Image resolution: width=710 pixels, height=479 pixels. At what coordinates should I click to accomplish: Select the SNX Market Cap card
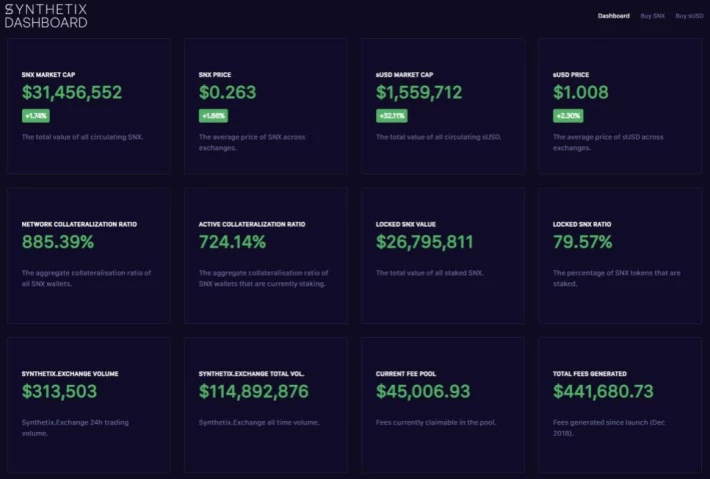[x=89, y=106]
